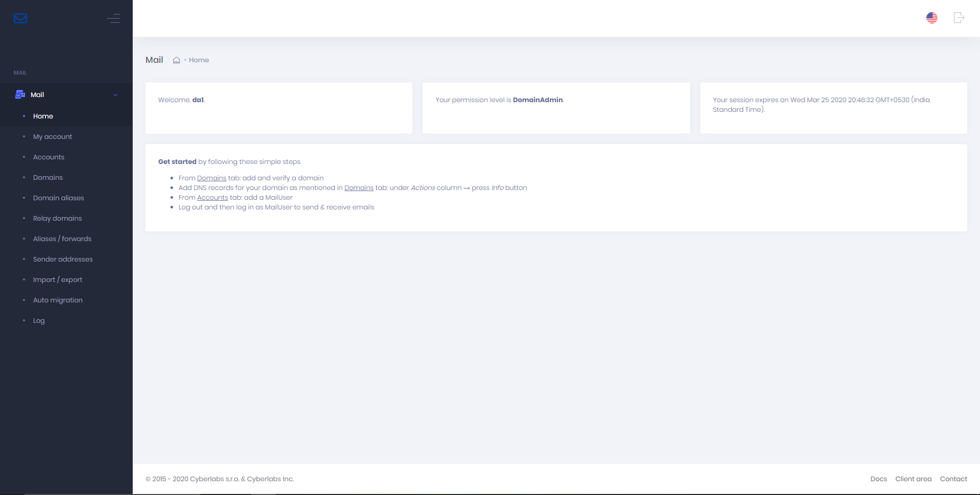980x495 pixels.
Task: Open Aliases / forwards page
Action: point(62,239)
